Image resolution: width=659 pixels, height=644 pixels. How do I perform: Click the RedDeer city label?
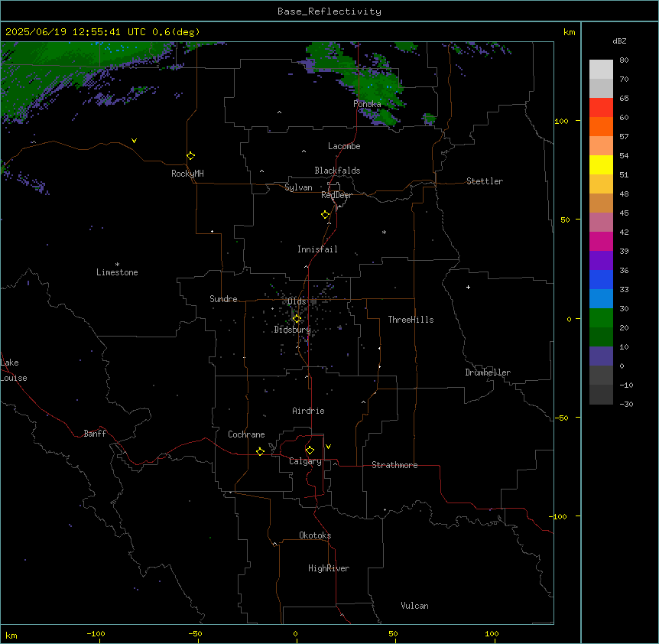336,194
